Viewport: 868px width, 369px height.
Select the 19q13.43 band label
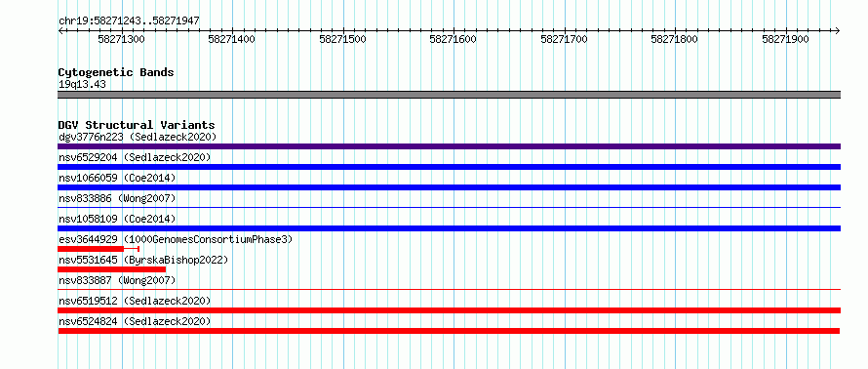[82, 85]
